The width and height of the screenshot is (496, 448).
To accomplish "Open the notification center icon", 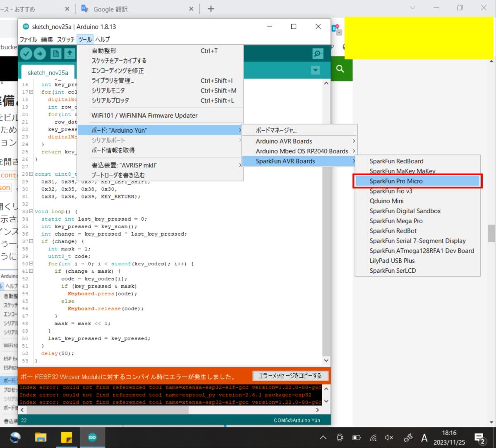I will click(x=480, y=438).
